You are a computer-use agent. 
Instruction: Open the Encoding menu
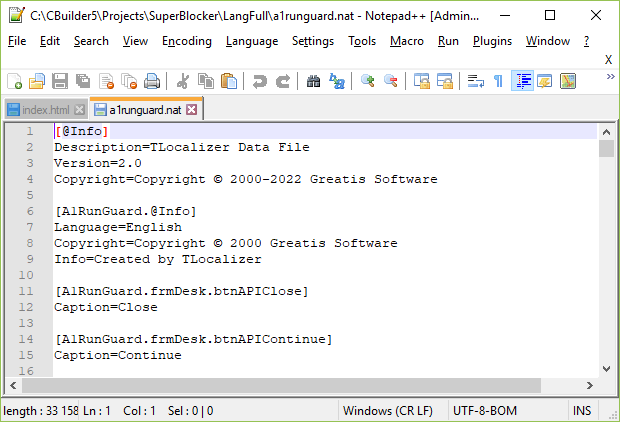click(187, 41)
